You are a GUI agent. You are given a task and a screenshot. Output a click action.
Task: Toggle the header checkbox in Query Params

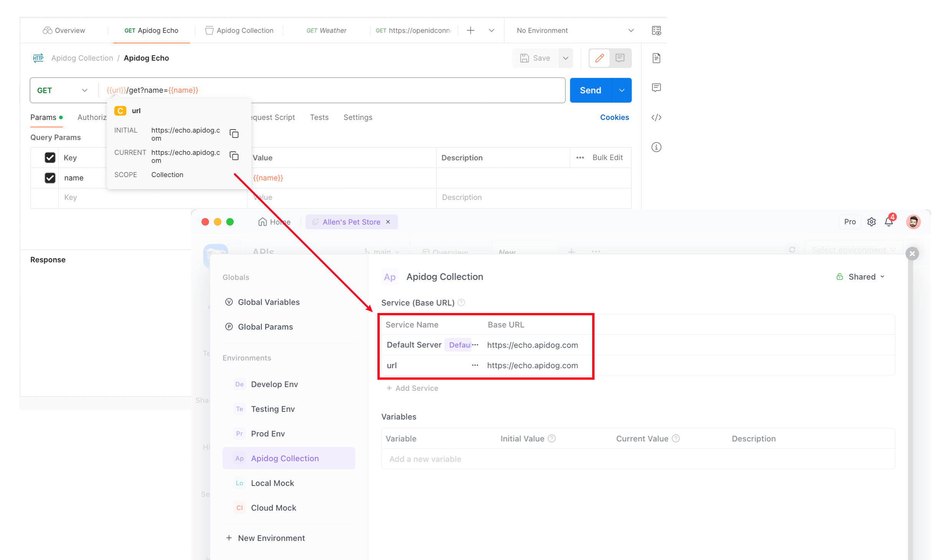coord(50,158)
